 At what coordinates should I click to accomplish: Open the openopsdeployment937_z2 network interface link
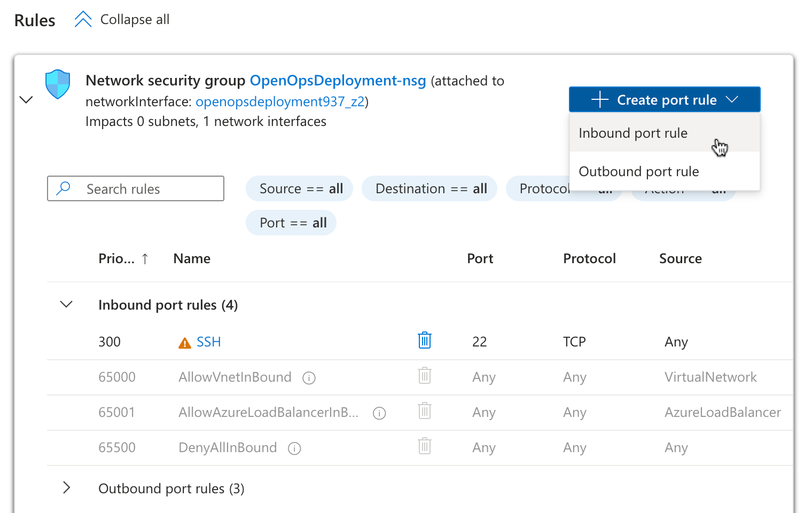(280, 101)
